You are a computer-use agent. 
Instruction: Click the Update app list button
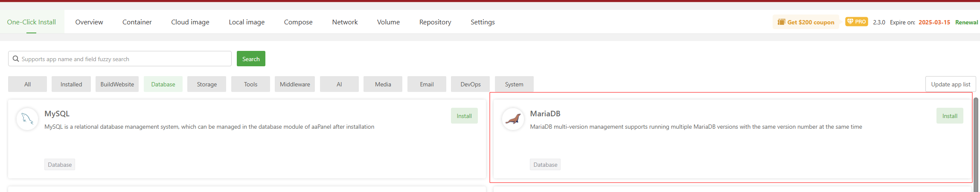951,84
